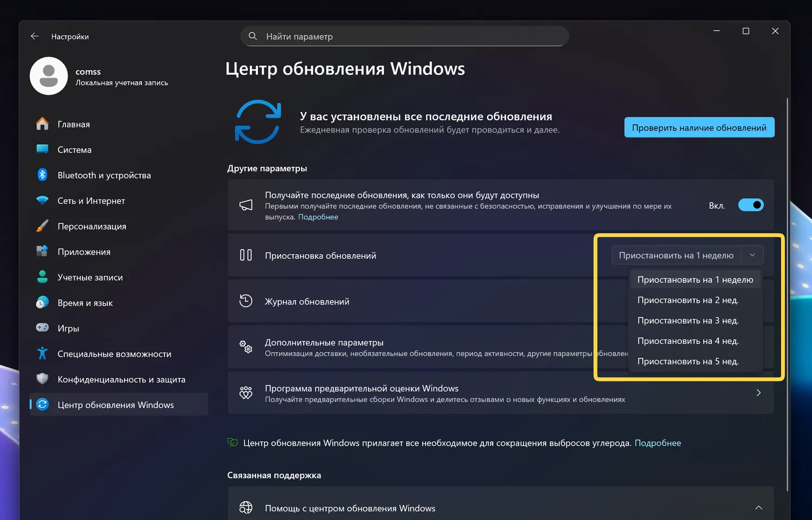
Task: Open Сеть и Интернет settings section
Action: coord(91,201)
